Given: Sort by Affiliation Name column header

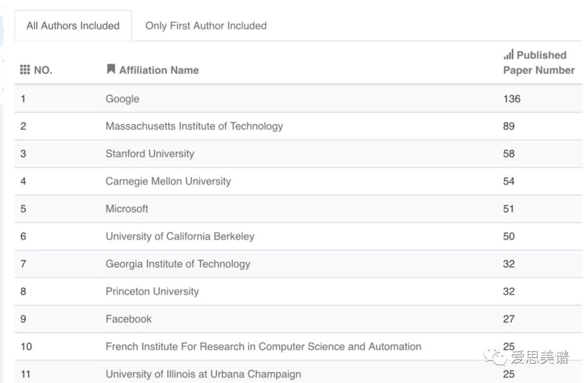Looking at the screenshot, I should point(159,70).
